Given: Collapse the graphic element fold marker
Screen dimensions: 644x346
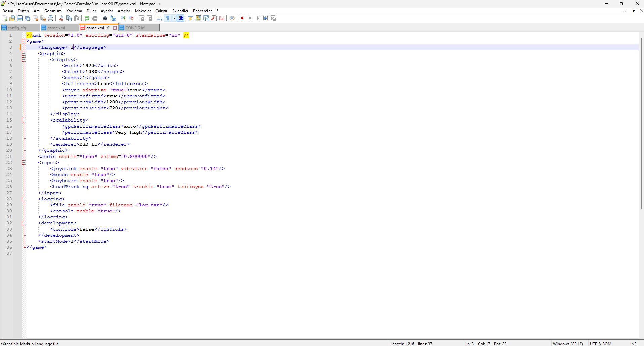Looking at the screenshot, I should (24, 54).
